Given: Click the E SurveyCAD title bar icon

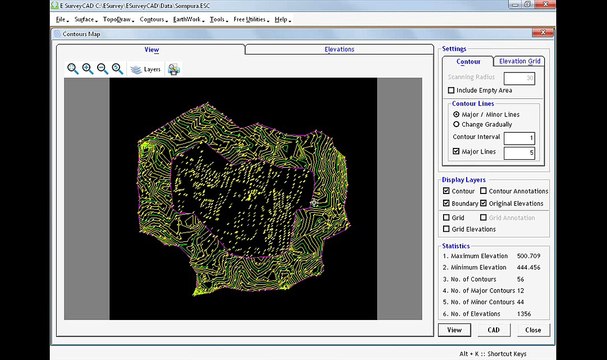Looking at the screenshot, I should pos(55,5).
